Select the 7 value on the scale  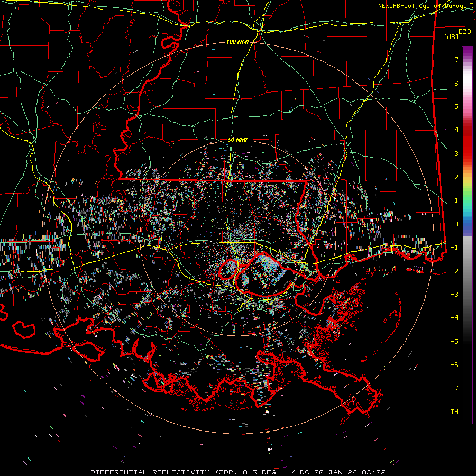[456, 59]
